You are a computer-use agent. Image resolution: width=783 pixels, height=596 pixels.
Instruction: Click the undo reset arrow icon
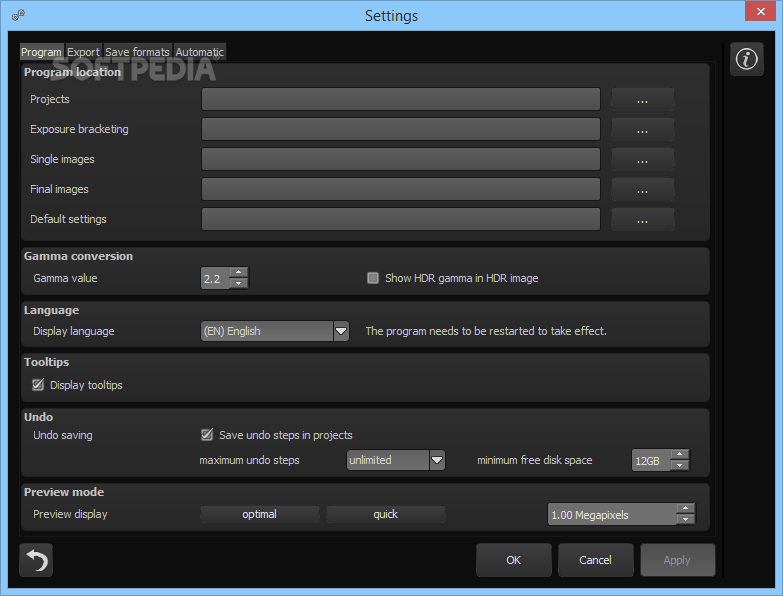[x=36, y=560]
